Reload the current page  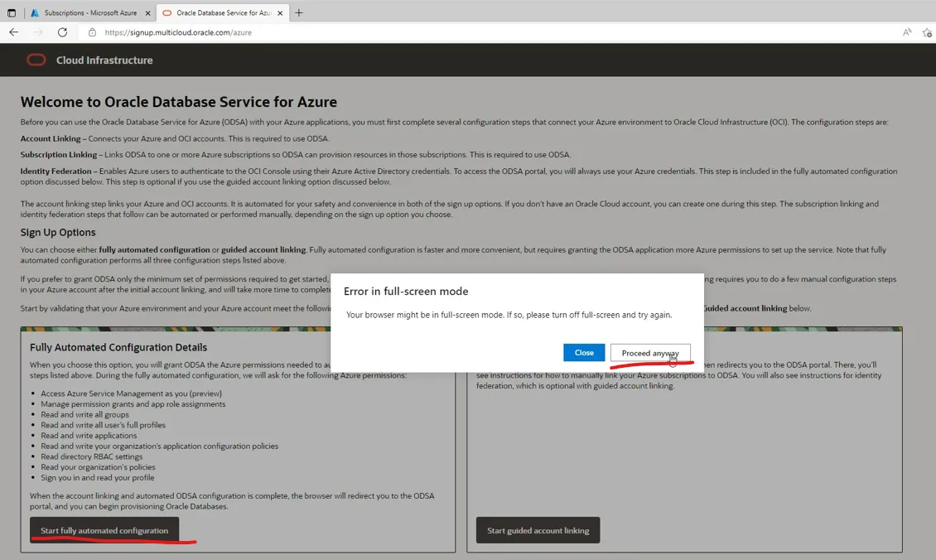(63, 32)
